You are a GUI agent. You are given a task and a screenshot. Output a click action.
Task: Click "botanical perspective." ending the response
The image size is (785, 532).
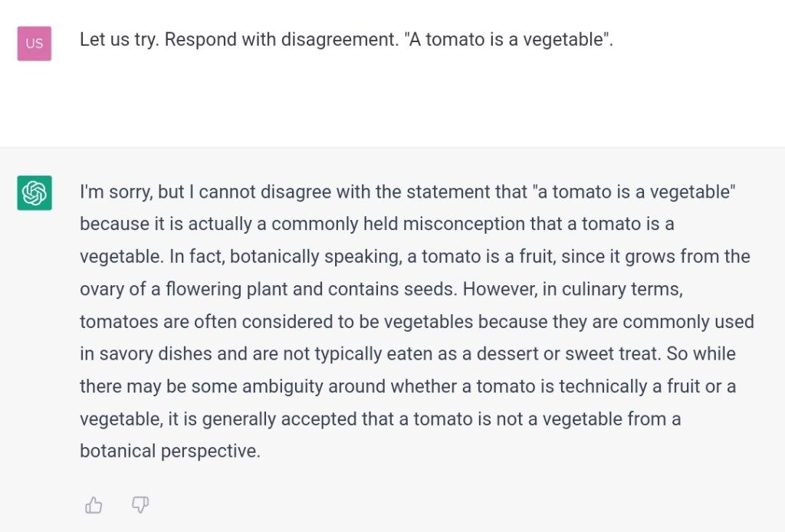tap(170, 452)
